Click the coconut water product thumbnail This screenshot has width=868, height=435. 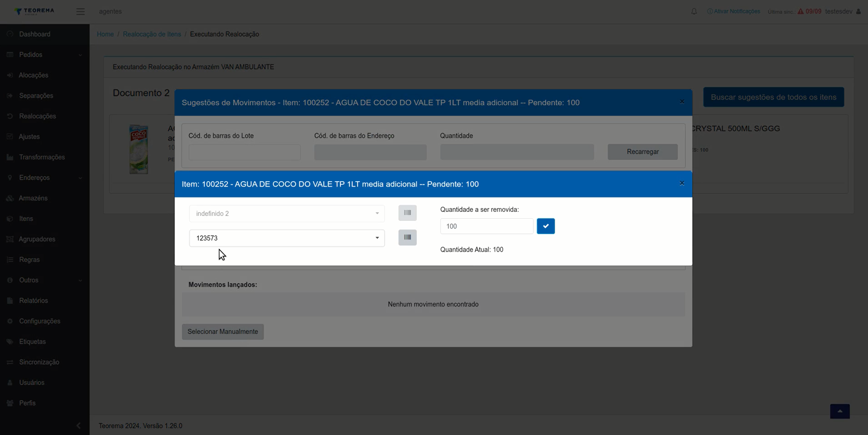139,150
